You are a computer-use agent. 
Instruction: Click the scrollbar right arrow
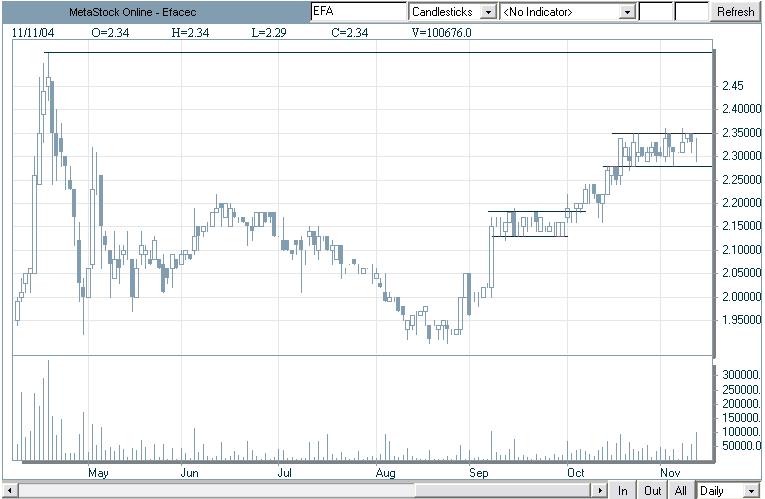point(600,490)
